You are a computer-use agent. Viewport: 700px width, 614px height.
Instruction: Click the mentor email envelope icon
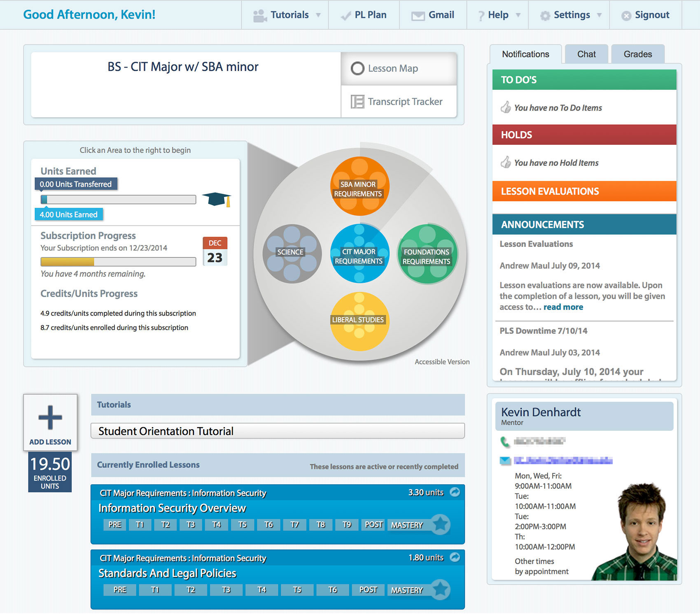[505, 460]
